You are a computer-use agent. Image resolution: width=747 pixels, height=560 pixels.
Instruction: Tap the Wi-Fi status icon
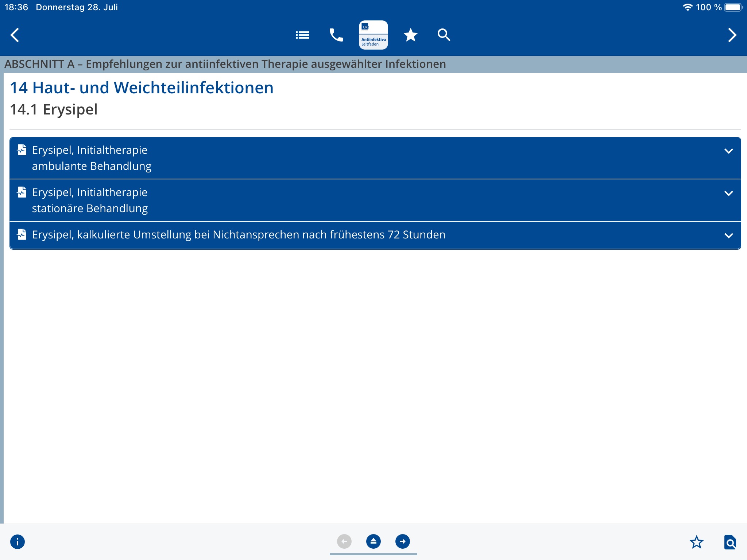click(688, 7)
